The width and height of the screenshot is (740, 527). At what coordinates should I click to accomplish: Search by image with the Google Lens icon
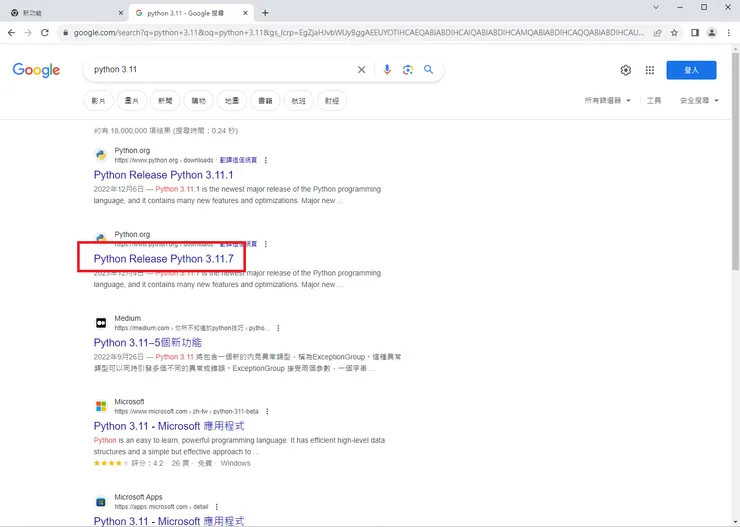[x=408, y=70]
